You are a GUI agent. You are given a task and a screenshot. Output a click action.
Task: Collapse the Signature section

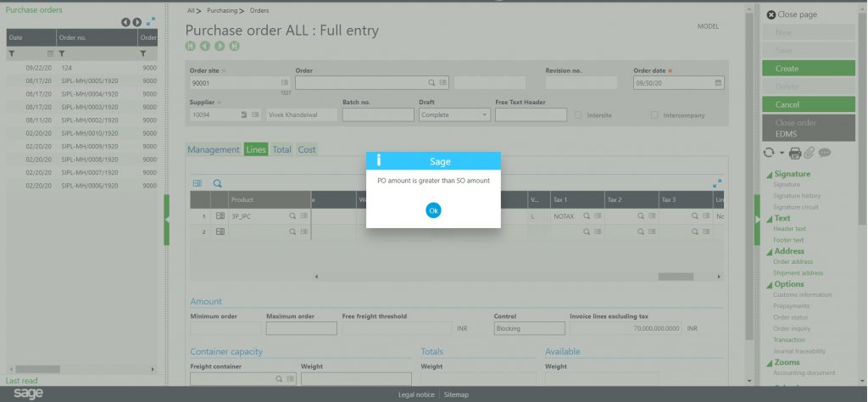pyautogui.click(x=770, y=175)
